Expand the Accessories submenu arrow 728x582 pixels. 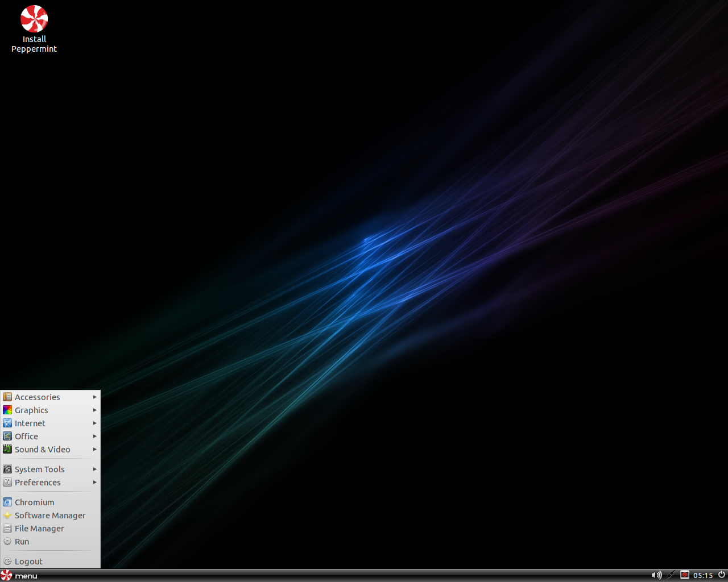point(95,397)
